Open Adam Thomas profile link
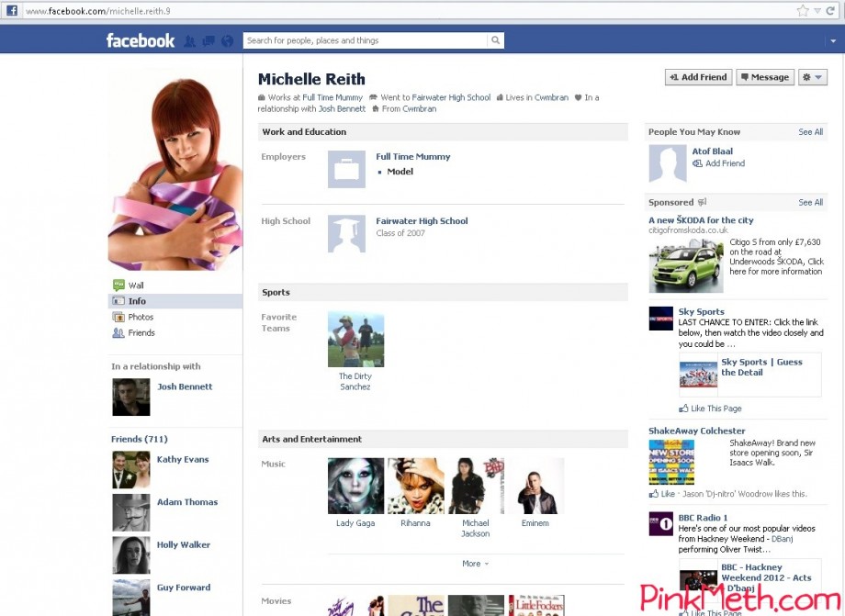The height and width of the screenshot is (616, 845). (187, 502)
